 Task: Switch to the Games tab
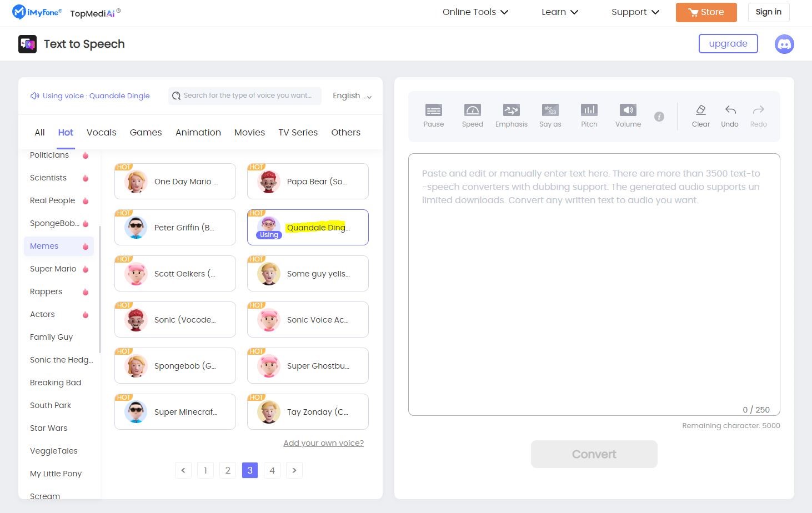(146, 132)
